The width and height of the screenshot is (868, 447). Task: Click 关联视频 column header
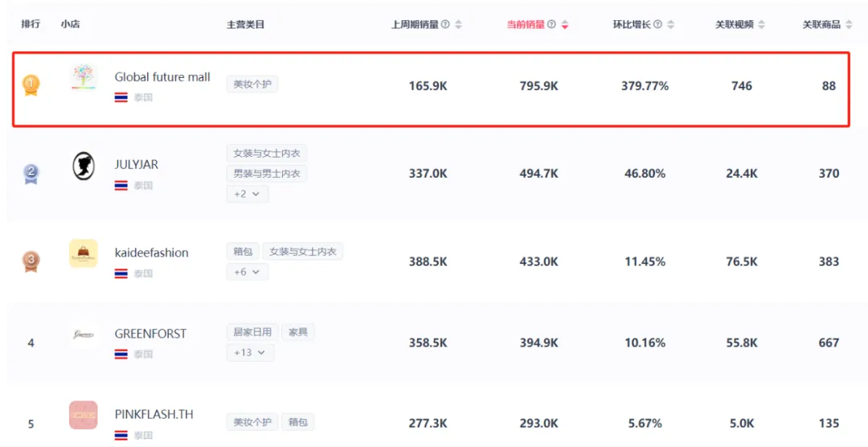(735, 24)
